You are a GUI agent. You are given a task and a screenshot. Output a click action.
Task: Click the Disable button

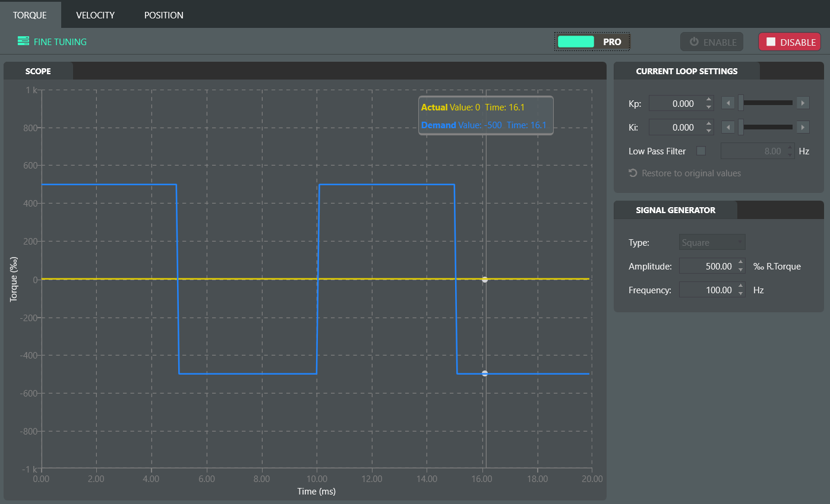pos(790,42)
